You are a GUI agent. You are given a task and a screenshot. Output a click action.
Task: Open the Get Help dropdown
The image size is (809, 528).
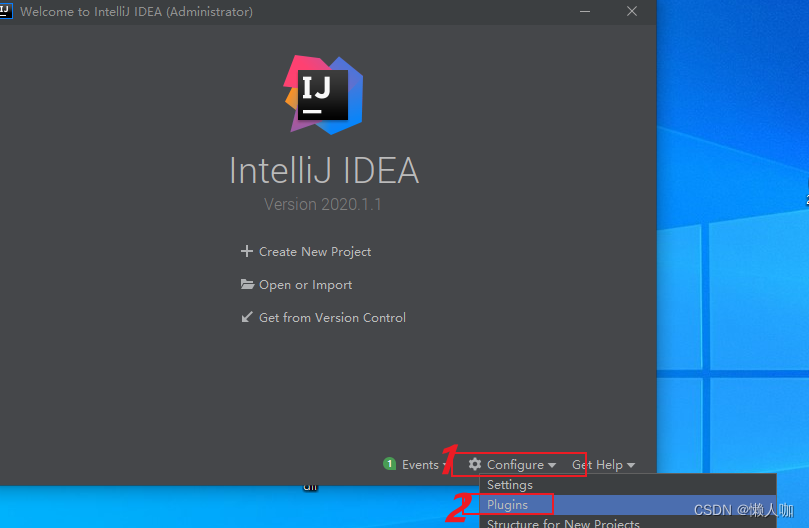(x=603, y=465)
